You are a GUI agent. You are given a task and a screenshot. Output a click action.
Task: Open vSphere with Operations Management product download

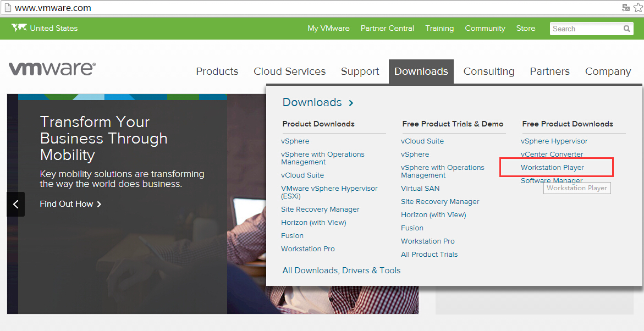coord(322,158)
